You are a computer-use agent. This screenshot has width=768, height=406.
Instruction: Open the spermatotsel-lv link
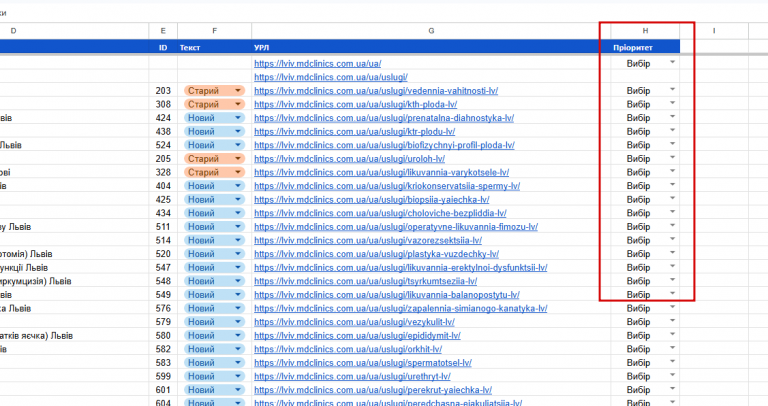[363, 363]
